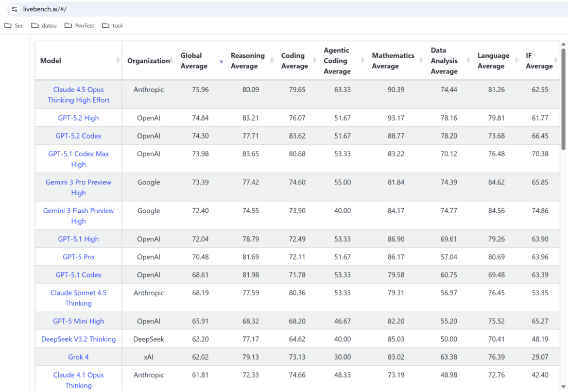Sort by IF Average arrows

point(555,60)
